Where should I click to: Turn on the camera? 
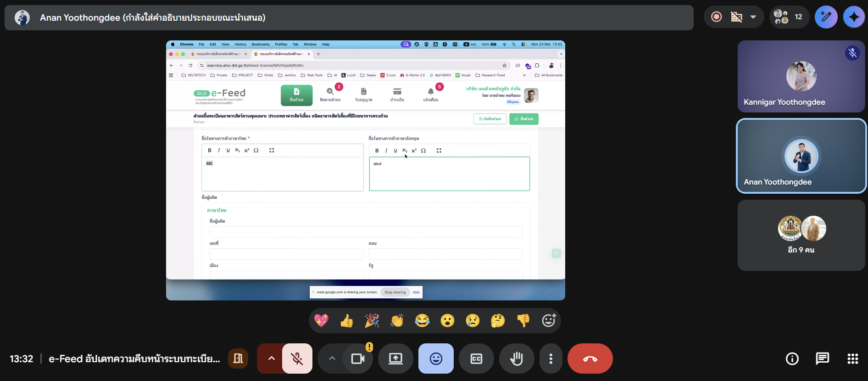tap(357, 359)
